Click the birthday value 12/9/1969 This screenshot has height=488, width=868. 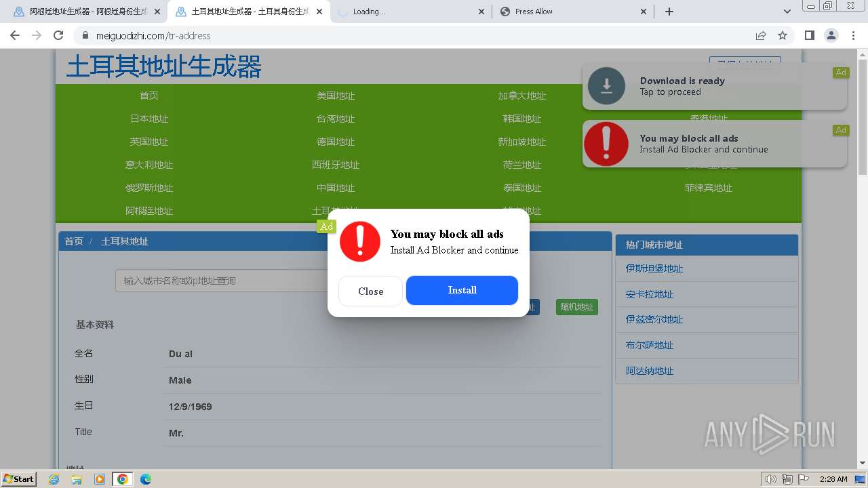coord(191,407)
